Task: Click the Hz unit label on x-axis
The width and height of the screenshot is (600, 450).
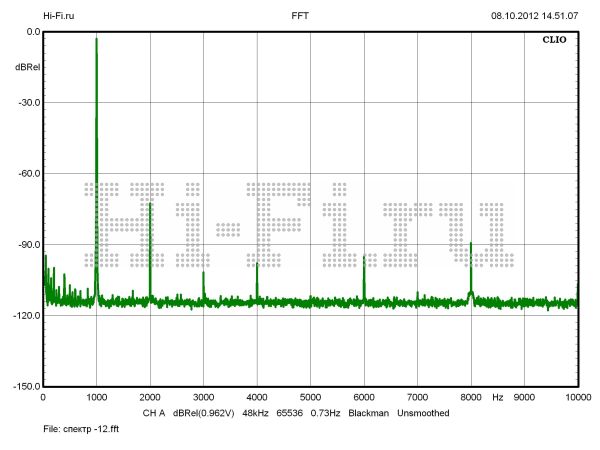Action: point(497,398)
